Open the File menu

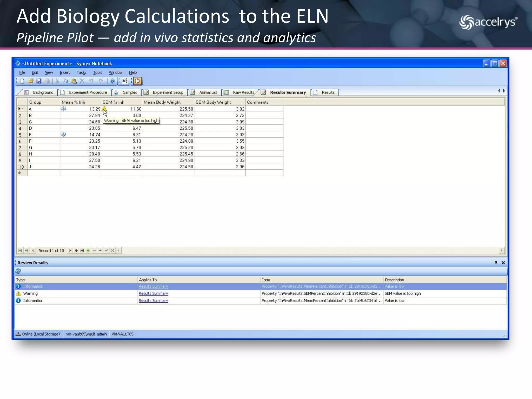(22, 72)
